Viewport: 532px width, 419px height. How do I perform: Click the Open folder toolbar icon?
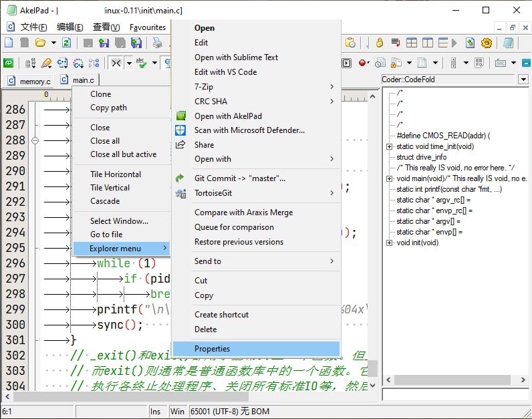40,43
